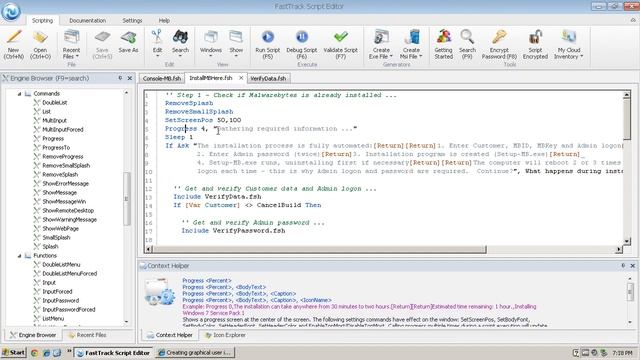Viewport: 640px width, 360px height.
Task: Open Encrypt Password (F8) tool
Action: tap(499, 44)
